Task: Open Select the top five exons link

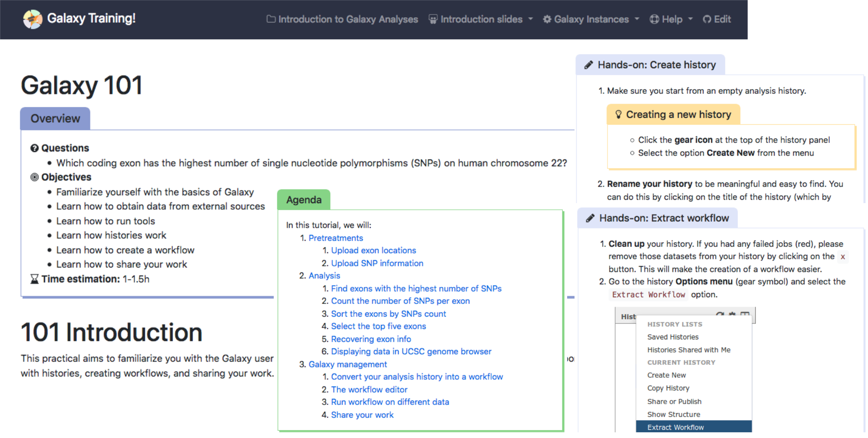Action: coord(378,326)
